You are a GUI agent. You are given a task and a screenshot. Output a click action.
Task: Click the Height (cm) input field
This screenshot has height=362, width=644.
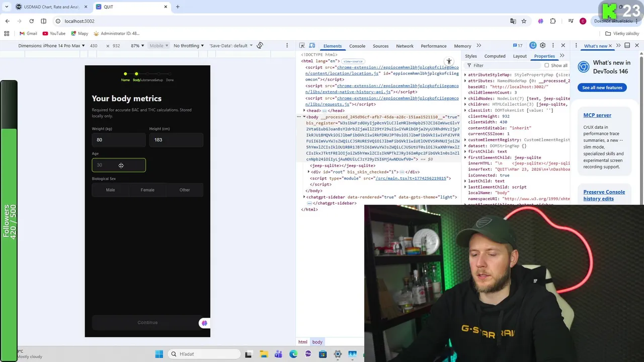pyautogui.click(x=176, y=140)
